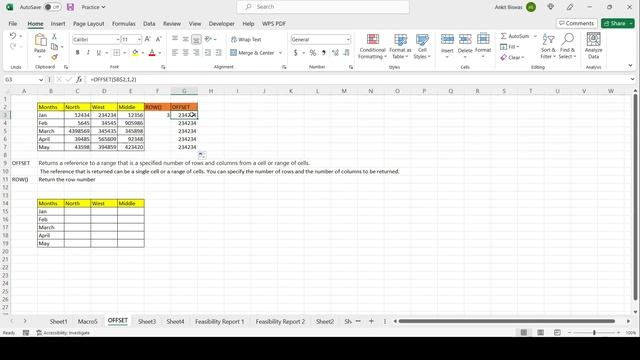
Task: Open the File menu
Action: point(13,24)
